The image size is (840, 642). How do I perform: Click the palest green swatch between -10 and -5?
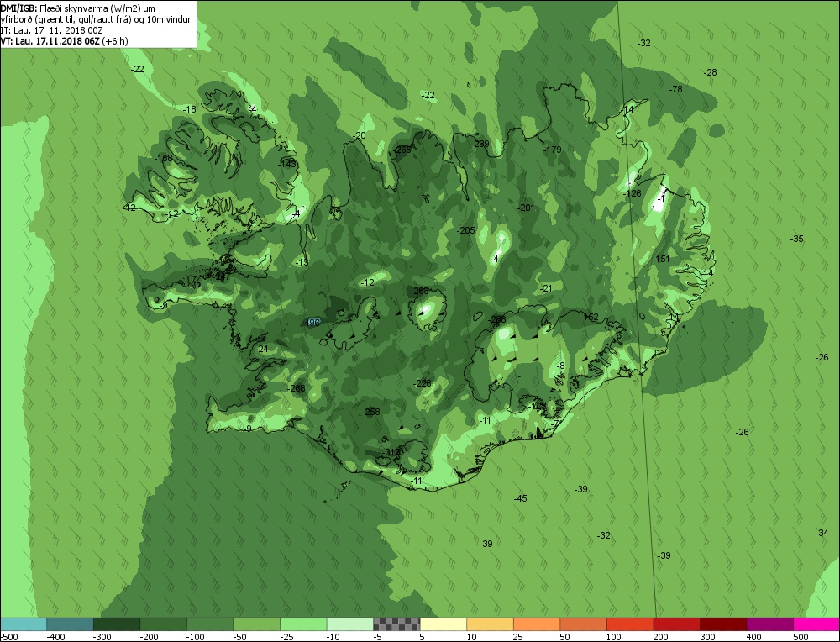coord(349,624)
